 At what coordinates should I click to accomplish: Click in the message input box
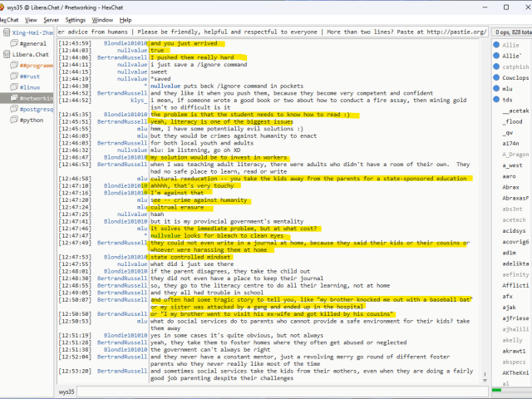tap(283, 391)
